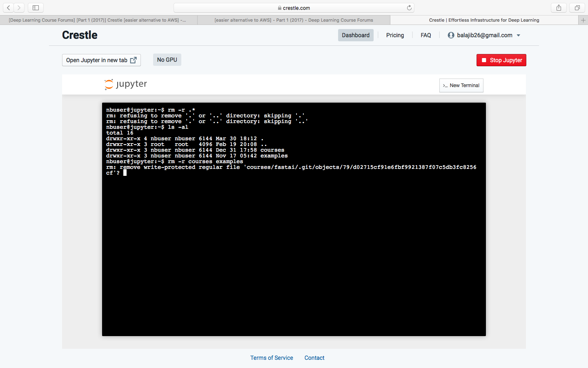Expand the balajib26@gmail.com account dropdown arrow

tap(519, 36)
